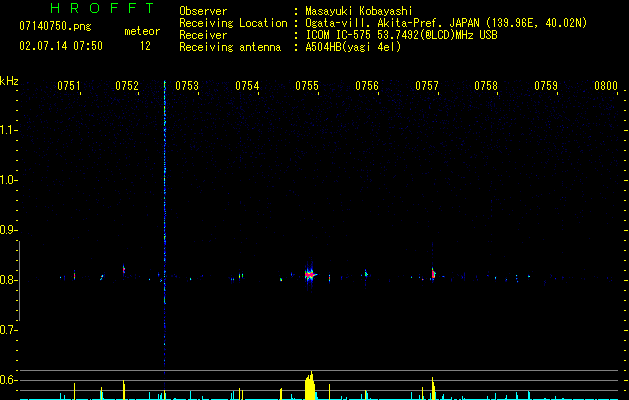
Task: Click the 'Observer' field label
Action: coord(203,11)
